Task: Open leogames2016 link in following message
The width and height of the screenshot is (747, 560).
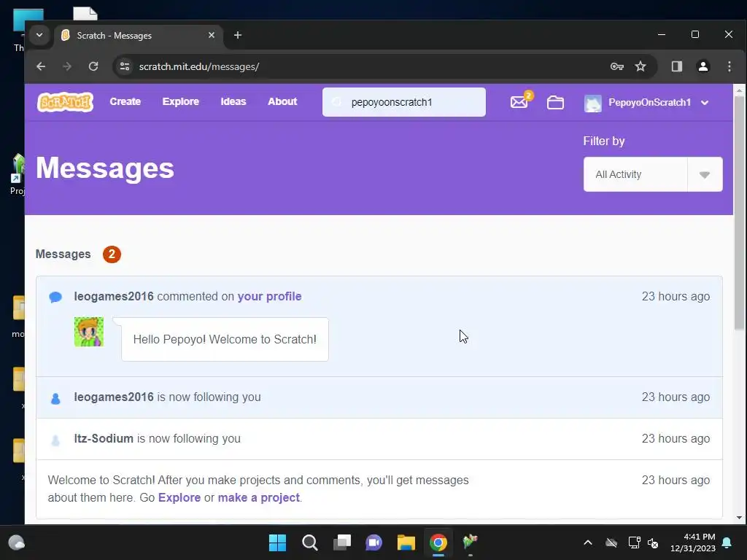Action: [x=114, y=397]
